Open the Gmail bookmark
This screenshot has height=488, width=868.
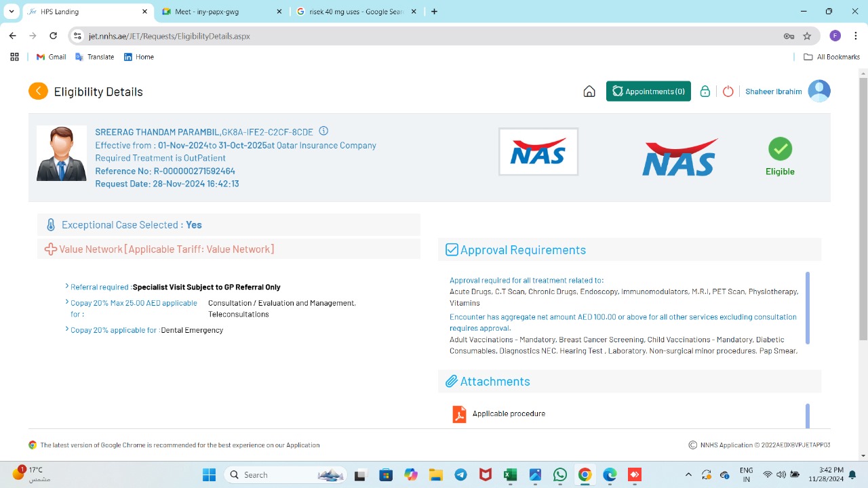[x=51, y=57]
